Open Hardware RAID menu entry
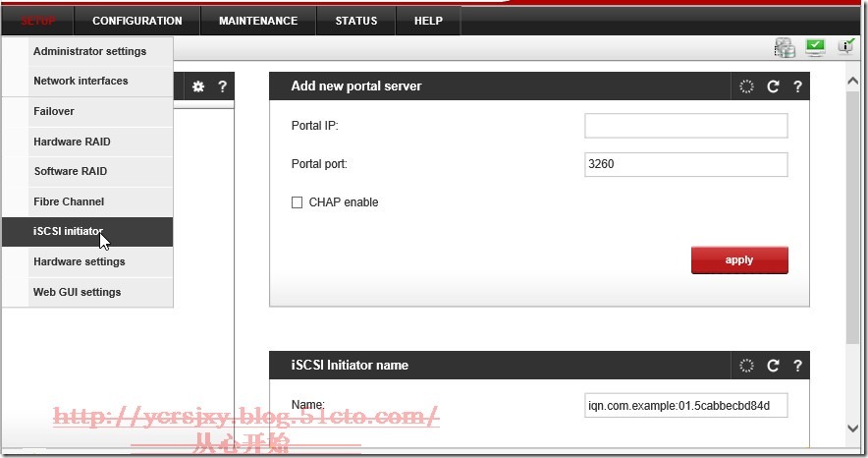This screenshot has width=868, height=458. click(87, 142)
